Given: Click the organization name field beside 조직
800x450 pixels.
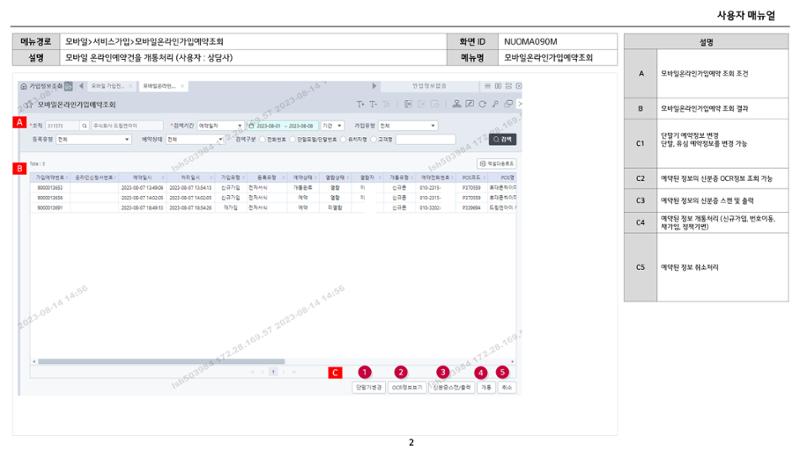Looking at the screenshot, I should tap(127, 126).
